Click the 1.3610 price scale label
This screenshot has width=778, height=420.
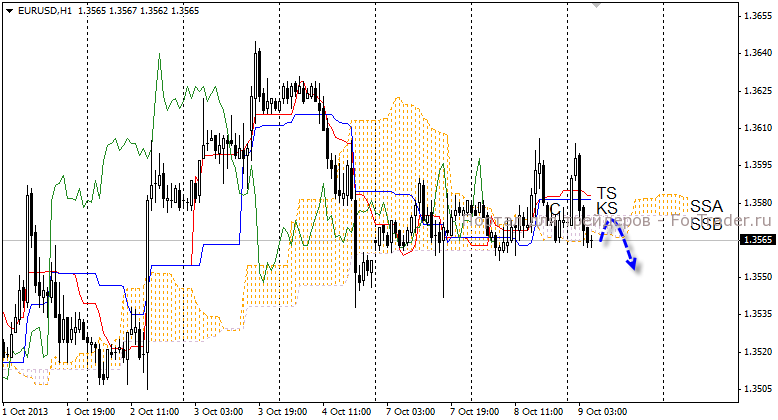(x=757, y=128)
